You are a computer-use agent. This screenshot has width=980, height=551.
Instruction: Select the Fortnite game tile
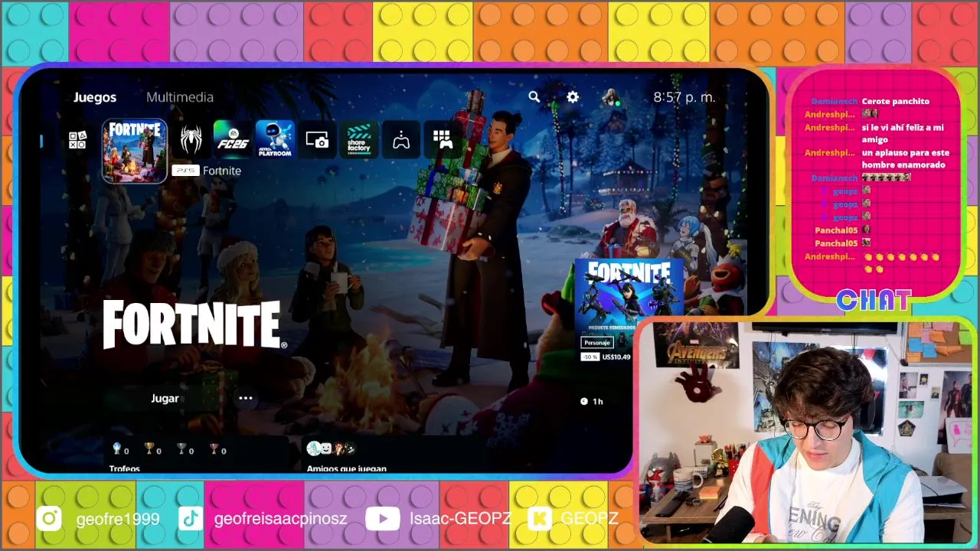[135, 151]
